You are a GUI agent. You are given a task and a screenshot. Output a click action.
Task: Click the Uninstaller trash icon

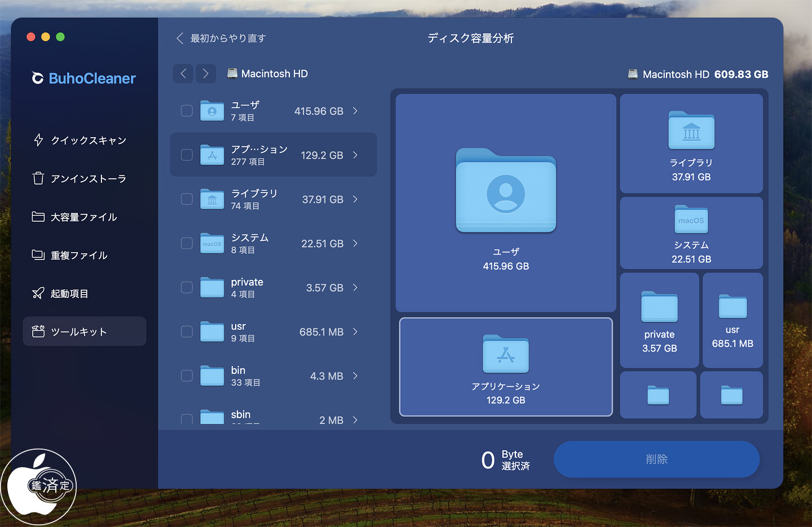tap(38, 178)
